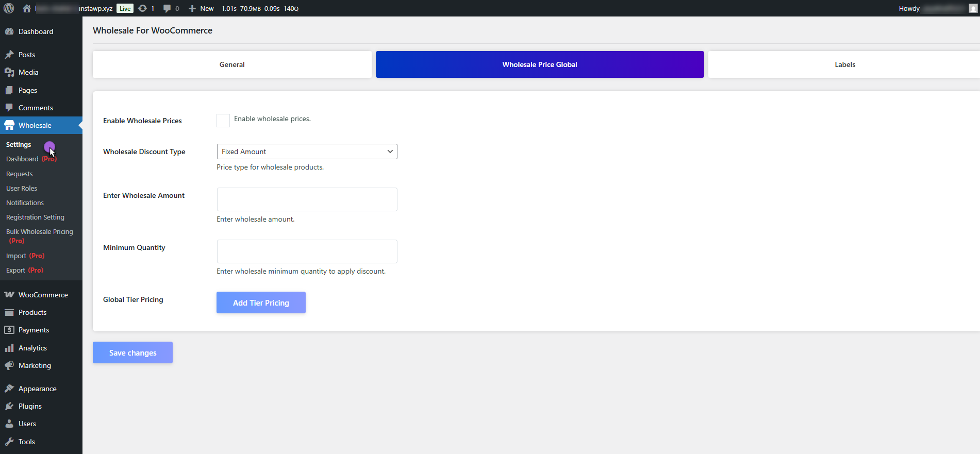Click the Dashboard gauge icon
The width and height of the screenshot is (980, 454).
point(9,31)
